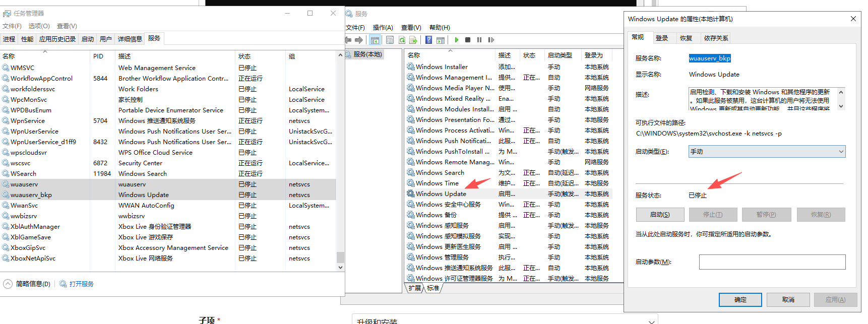Click the green Start Service play icon
The width and height of the screenshot is (868, 324).
[x=457, y=40]
